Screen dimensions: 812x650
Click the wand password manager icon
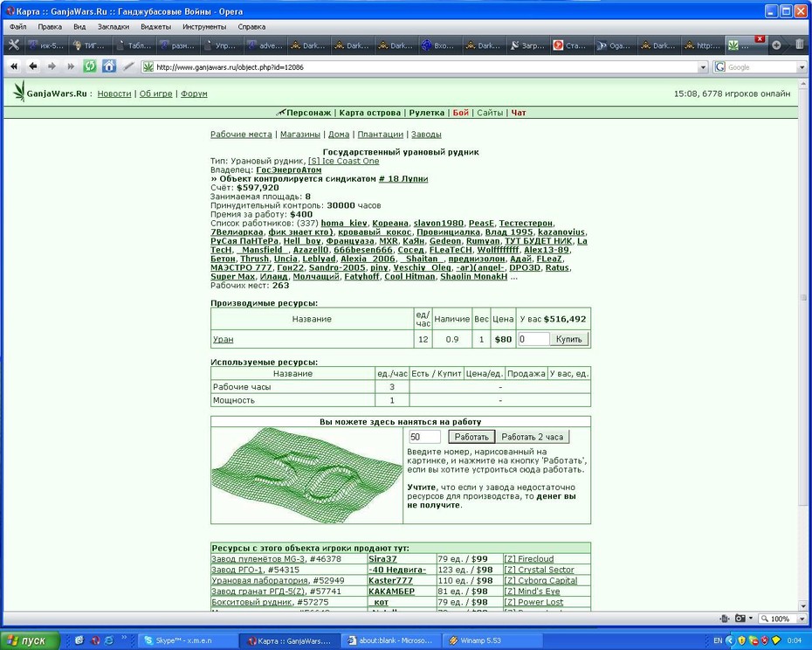click(x=128, y=66)
